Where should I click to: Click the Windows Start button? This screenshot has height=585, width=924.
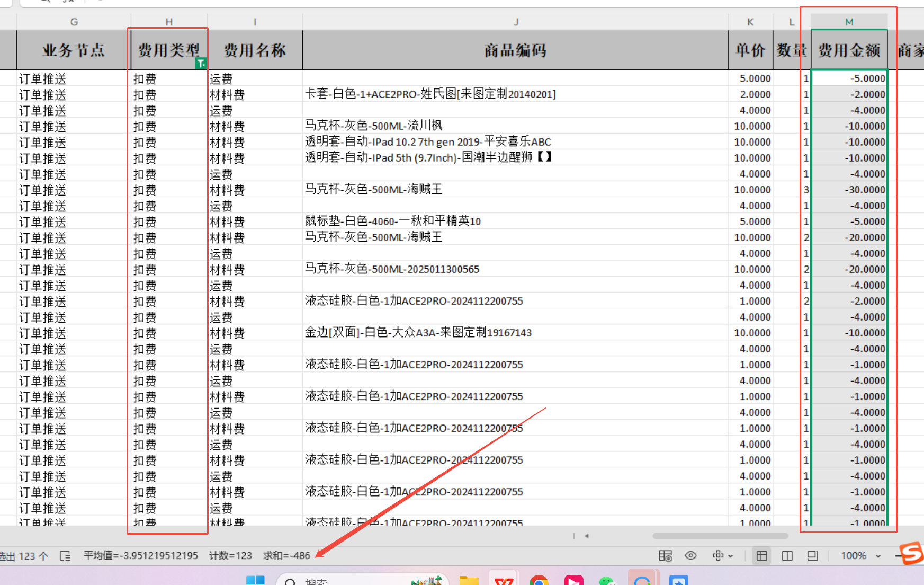coord(255,581)
